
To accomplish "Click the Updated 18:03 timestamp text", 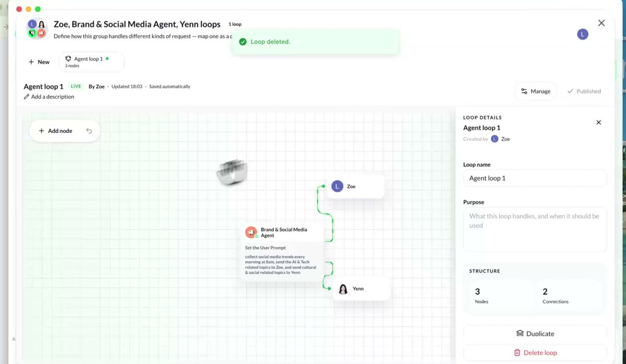I will [x=127, y=87].
